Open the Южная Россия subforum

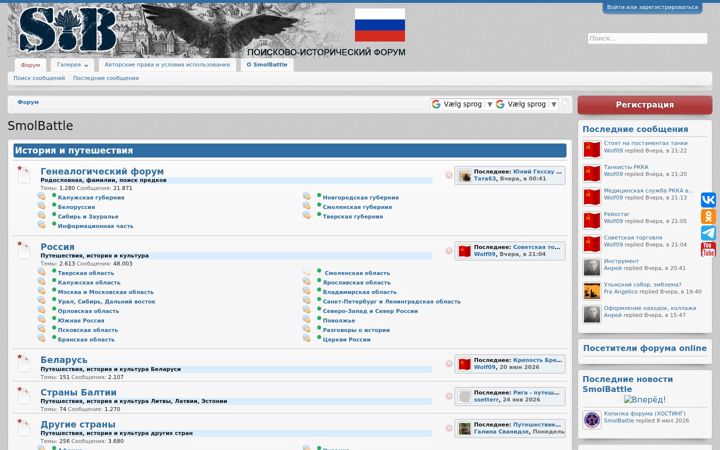(x=81, y=321)
